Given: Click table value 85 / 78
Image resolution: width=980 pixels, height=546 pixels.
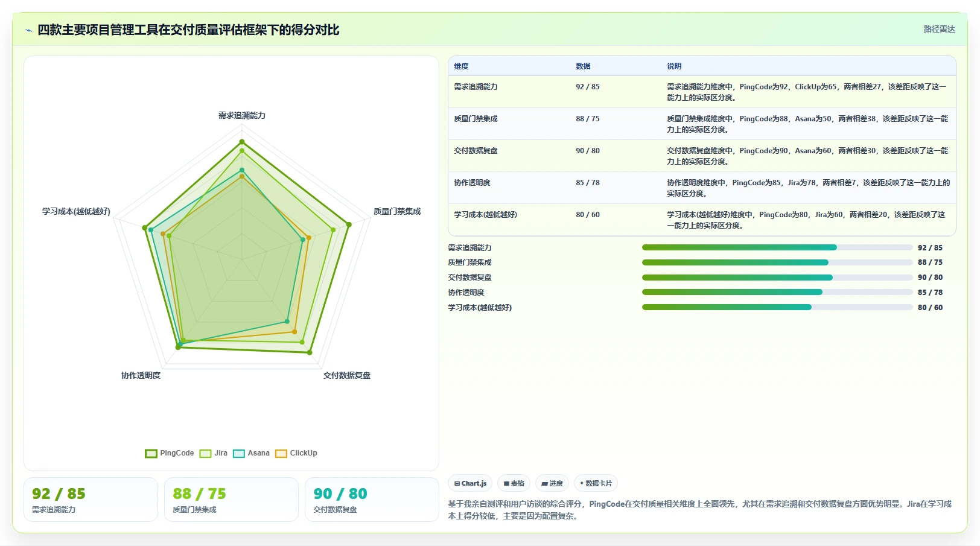Looking at the screenshot, I should [587, 183].
